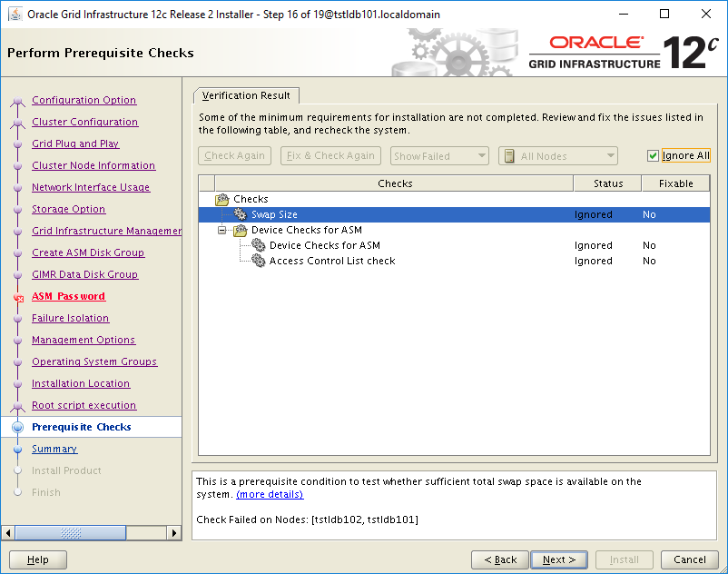Select the child Device Checks for ASM row
The height and width of the screenshot is (574, 728).
454,245
